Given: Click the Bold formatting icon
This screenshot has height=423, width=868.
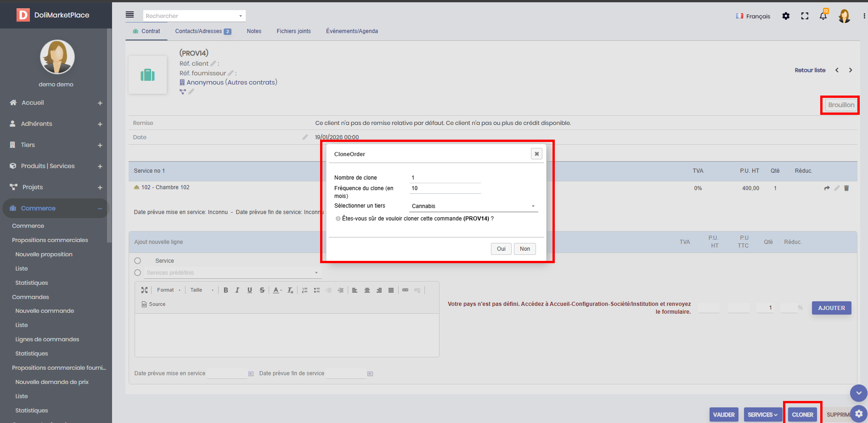Looking at the screenshot, I should pyautogui.click(x=225, y=290).
